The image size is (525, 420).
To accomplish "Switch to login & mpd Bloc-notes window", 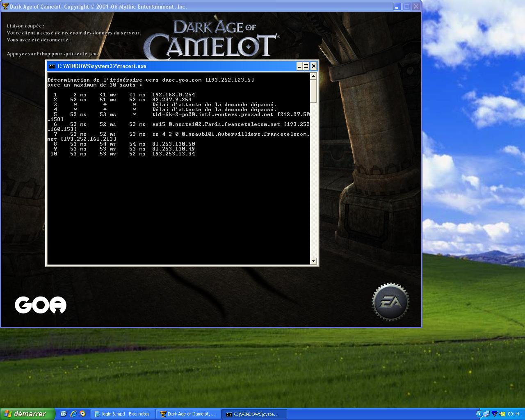I will [122, 414].
